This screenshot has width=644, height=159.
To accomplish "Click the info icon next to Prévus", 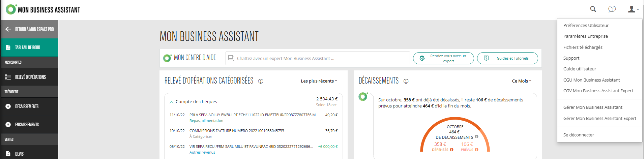I will click(476, 150).
